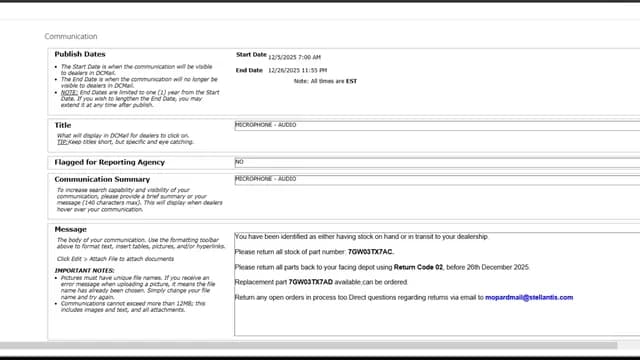Click the 'Return any open orders' message line
The height and width of the screenshot is (360, 640).
[404, 298]
